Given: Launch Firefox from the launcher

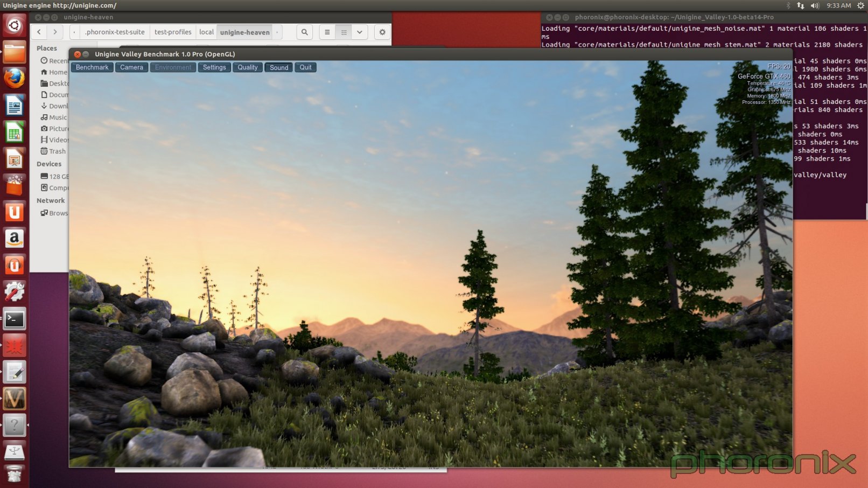Looking at the screenshot, I should pyautogui.click(x=15, y=79).
